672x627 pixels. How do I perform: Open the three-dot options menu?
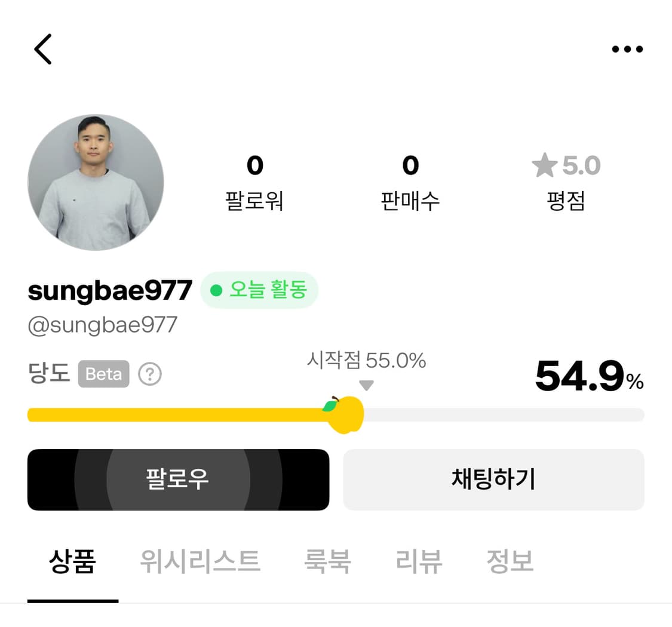point(627,49)
